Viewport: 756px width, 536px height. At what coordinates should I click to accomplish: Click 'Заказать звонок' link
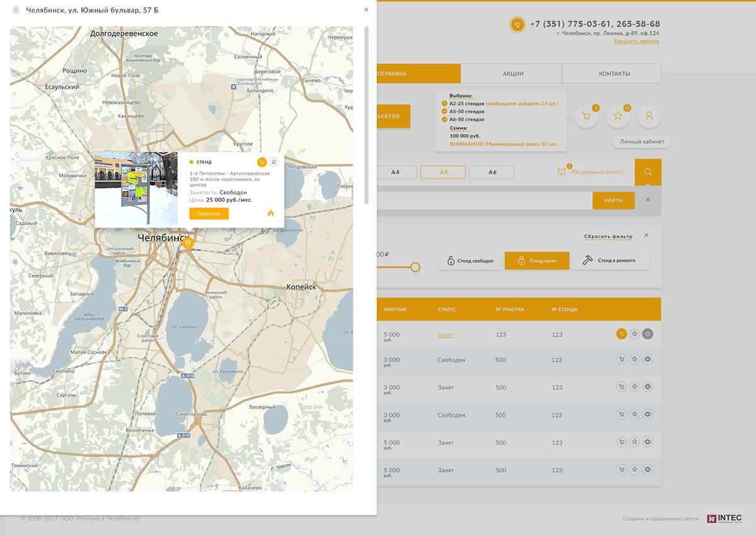(x=636, y=42)
